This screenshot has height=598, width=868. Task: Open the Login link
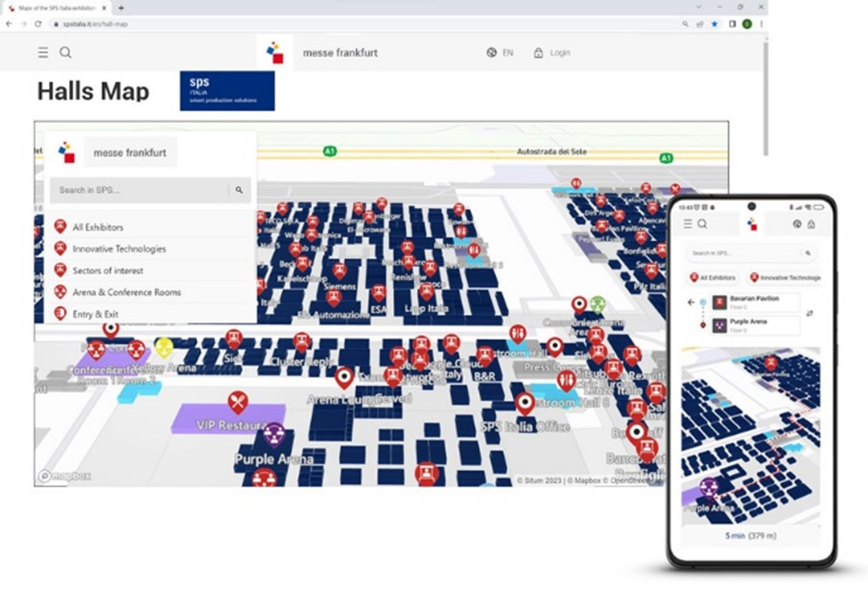tap(552, 52)
